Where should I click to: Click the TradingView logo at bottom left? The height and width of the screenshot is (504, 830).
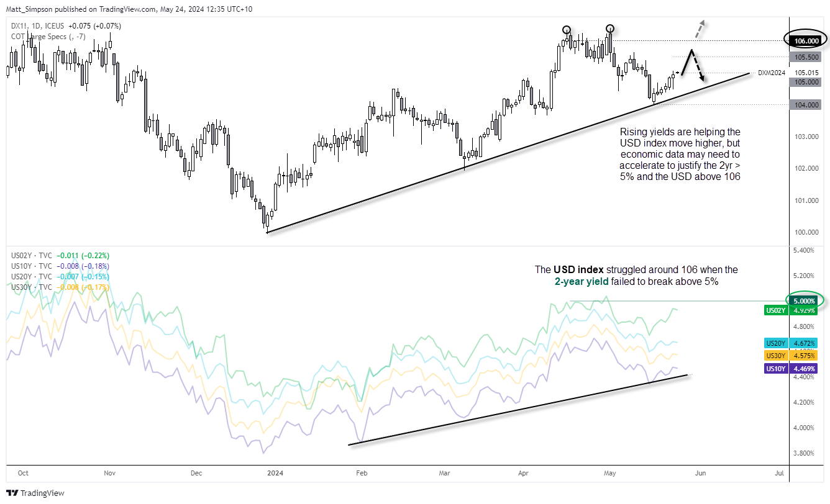pos(36,493)
